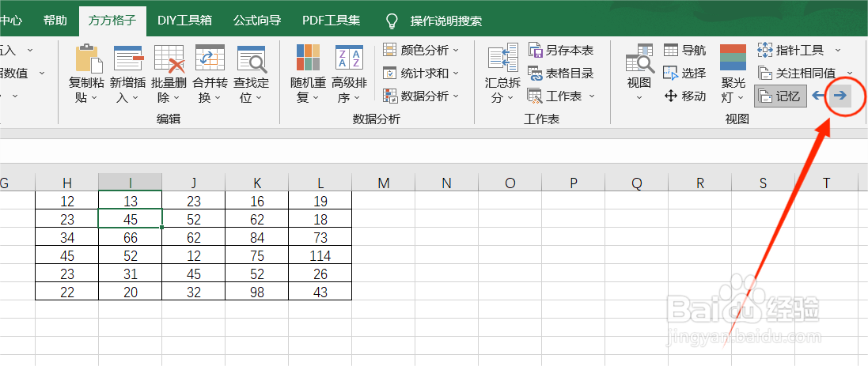Viewport: 868px width, 366px height.
Task: Click the 汇总拆分 (summary split) icon
Action: pos(502,60)
